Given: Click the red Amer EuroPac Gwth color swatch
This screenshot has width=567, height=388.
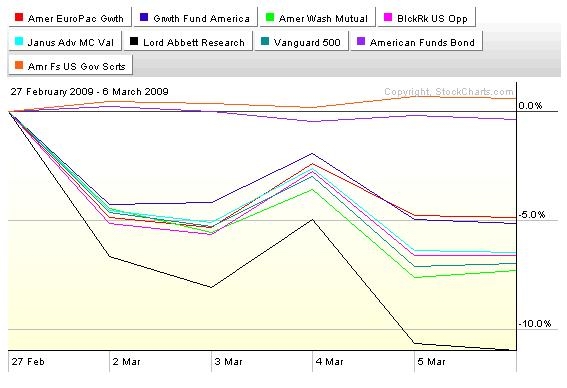Looking at the screenshot, I should [19, 17].
